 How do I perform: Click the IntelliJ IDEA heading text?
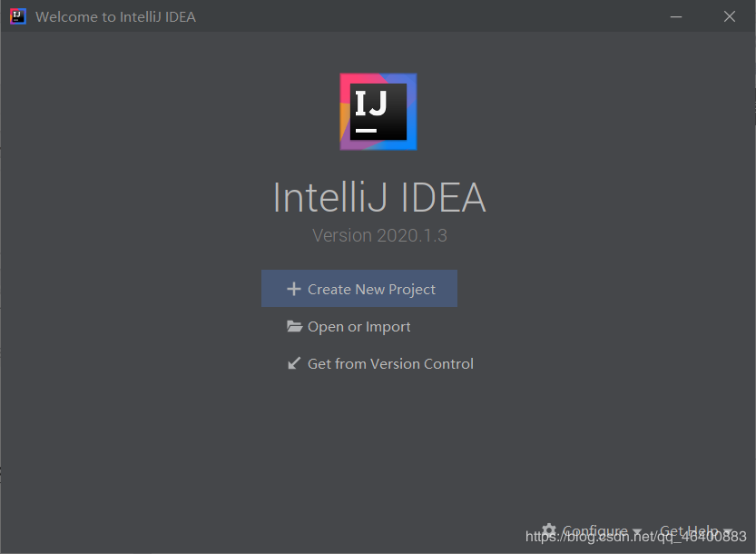(x=379, y=198)
